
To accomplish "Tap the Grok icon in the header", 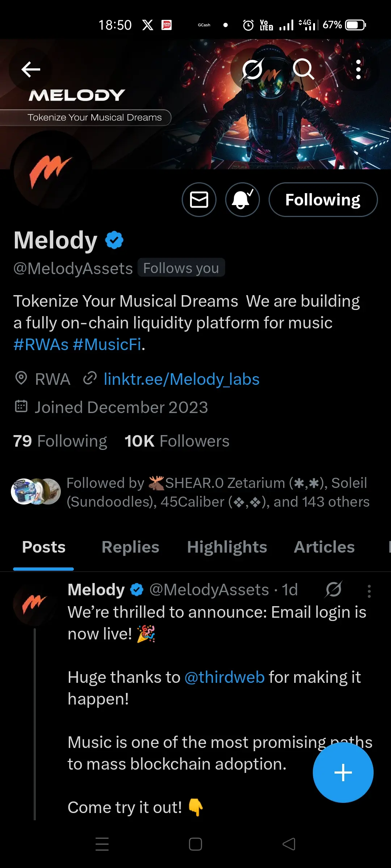I will click(x=252, y=69).
